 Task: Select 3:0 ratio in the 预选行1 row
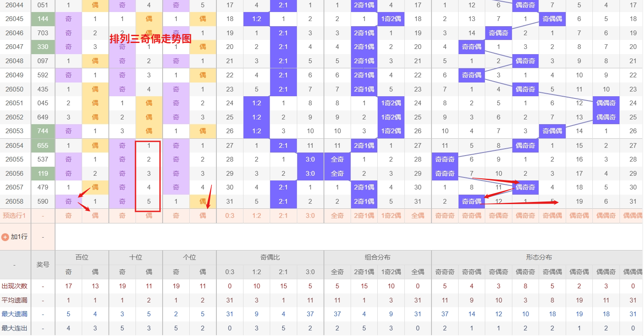pos(310,216)
